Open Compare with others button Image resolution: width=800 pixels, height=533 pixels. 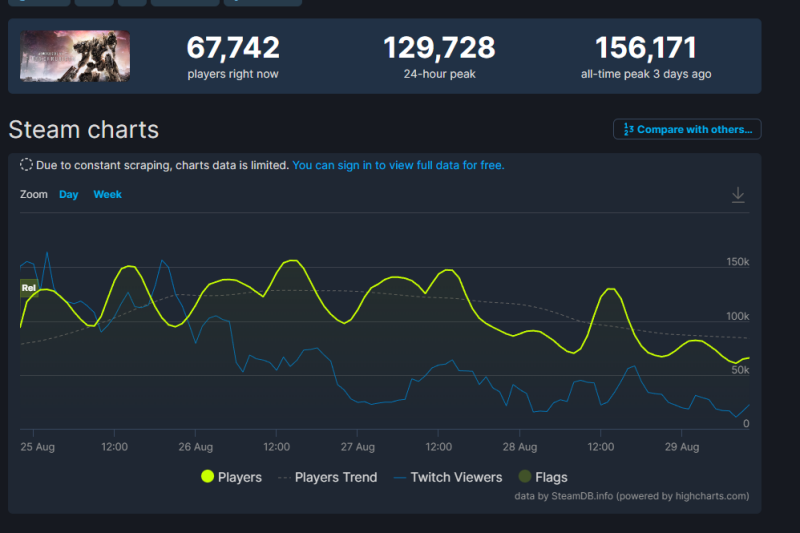point(687,129)
